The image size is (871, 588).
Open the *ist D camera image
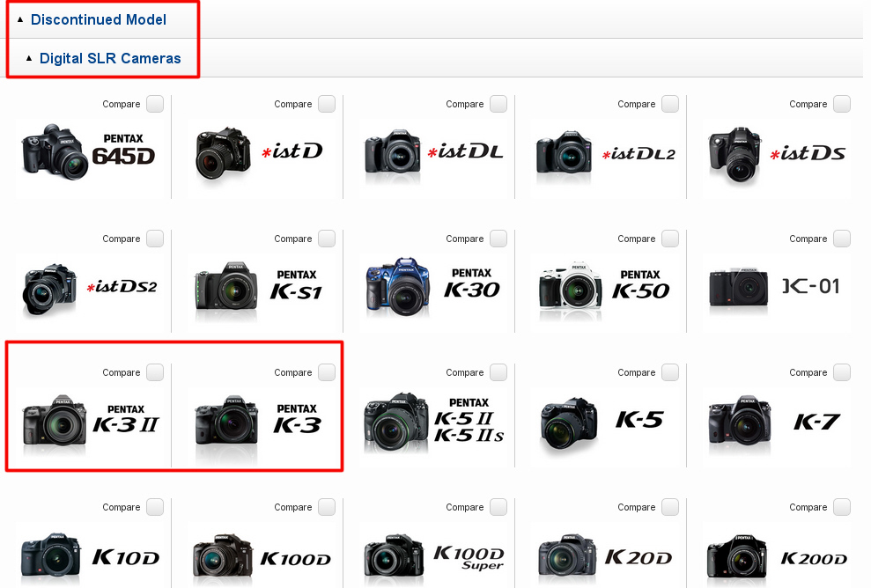coord(224,152)
